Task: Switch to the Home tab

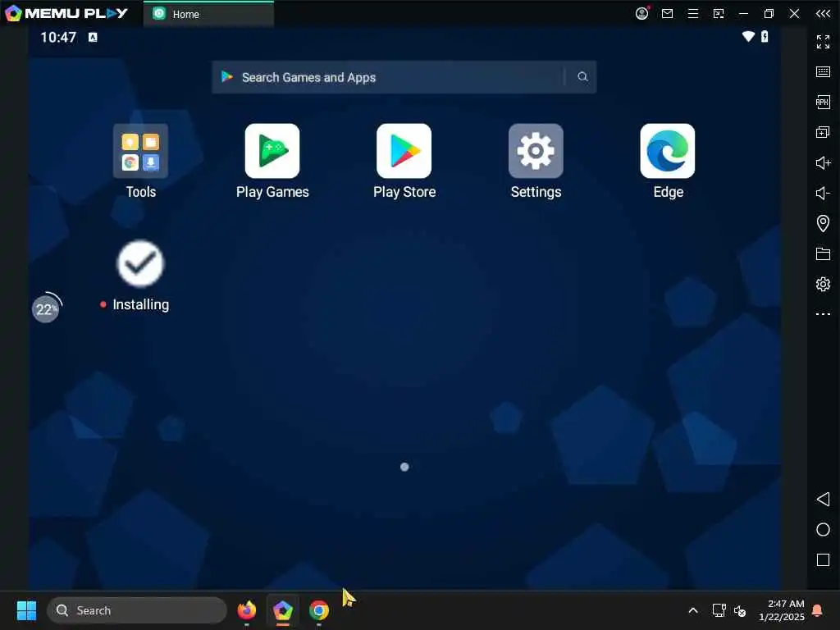Action: [209, 14]
